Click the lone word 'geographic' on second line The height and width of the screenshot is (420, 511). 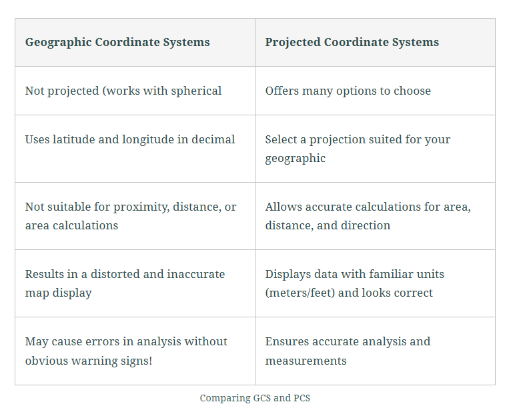click(296, 159)
